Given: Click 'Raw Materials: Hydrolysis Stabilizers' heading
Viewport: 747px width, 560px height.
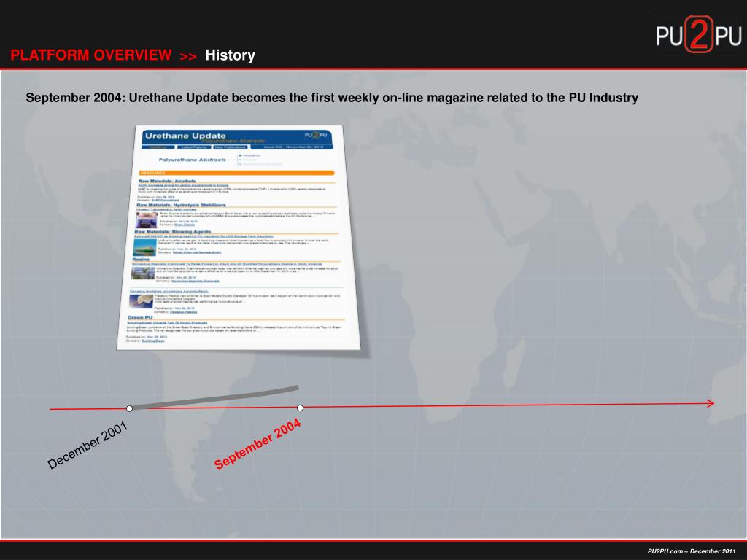Looking at the screenshot, I should point(181,205).
